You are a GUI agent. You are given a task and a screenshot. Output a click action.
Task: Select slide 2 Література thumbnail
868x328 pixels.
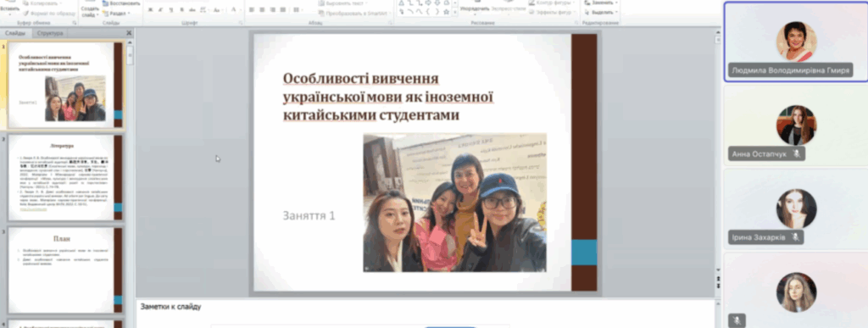pos(65,177)
